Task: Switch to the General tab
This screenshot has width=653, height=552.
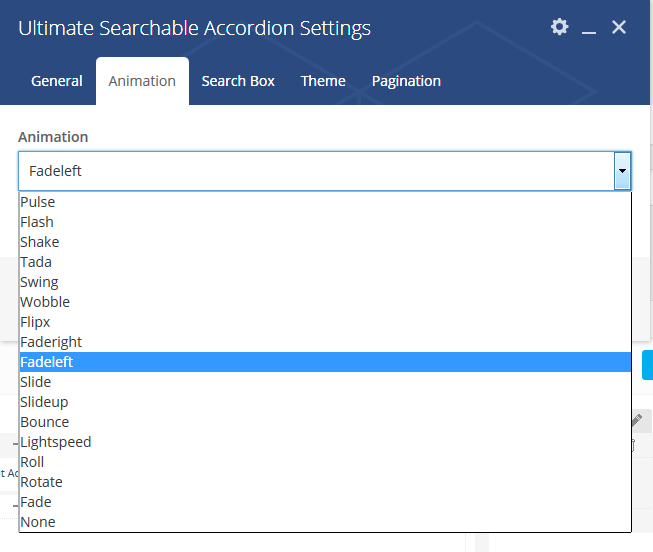Action: pyautogui.click(x=57, y=81)
